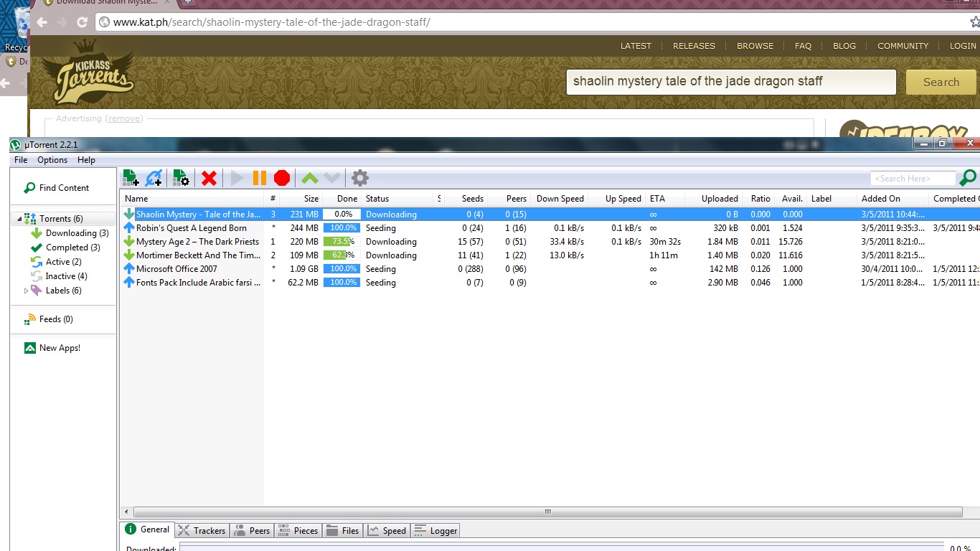Switch to the Peers tab
This screenshot has width=980, height=551.
coord(251,531)
